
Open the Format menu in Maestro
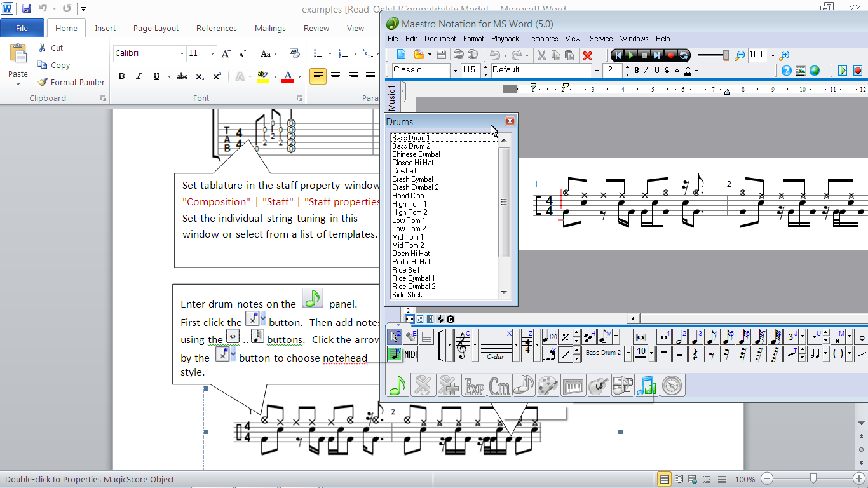pyautogui.click(x=473, y=39)
